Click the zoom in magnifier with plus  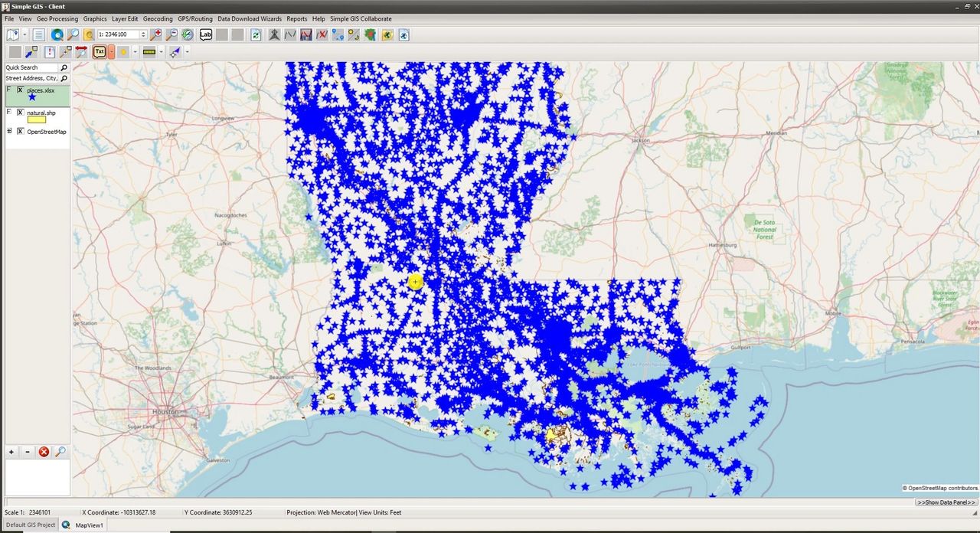[x=156, y=34]
